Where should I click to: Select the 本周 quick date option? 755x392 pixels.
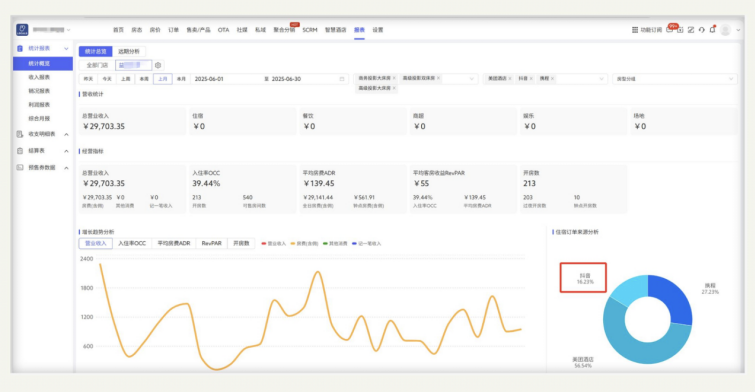click(x=144, y=79)
